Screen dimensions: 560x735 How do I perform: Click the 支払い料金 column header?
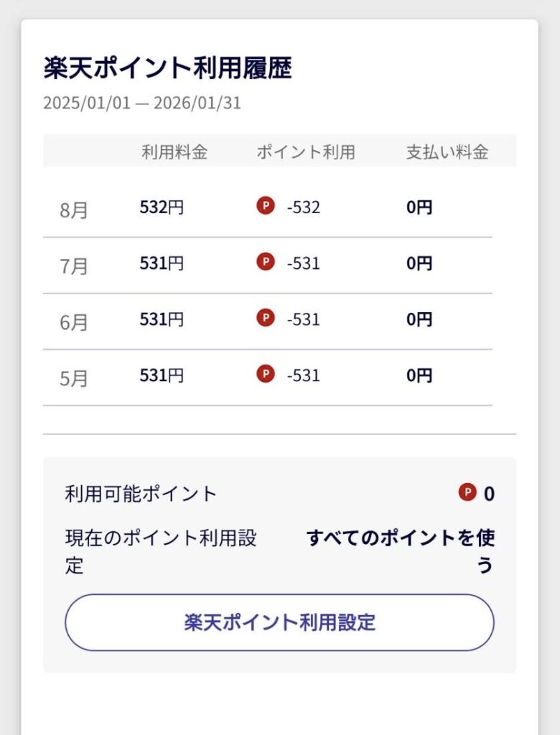447,151
